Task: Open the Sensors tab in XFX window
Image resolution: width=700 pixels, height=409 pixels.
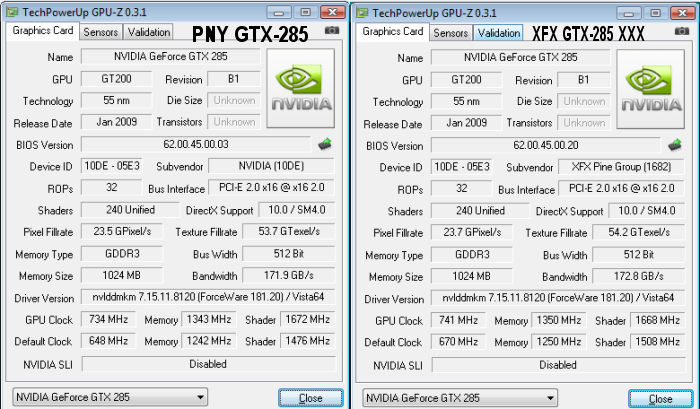Action: 450,33
